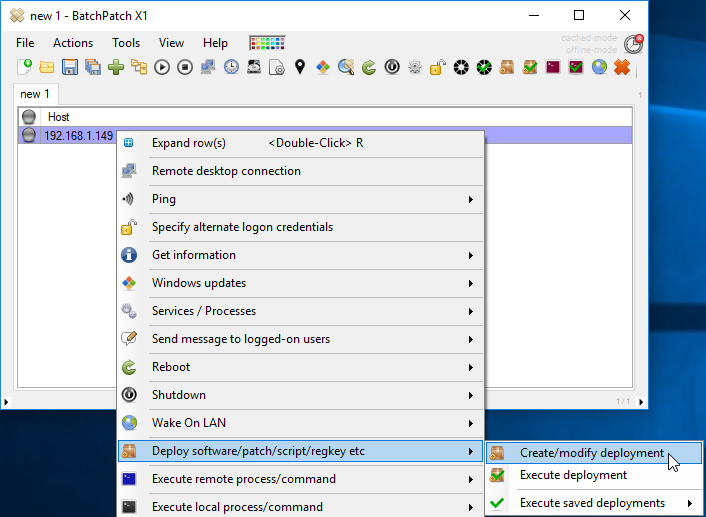The width and height of the screenshot is (706, 517).
Task: Click the black wheel toolbar icon without checkmark
Action: [x=461, y=67]
